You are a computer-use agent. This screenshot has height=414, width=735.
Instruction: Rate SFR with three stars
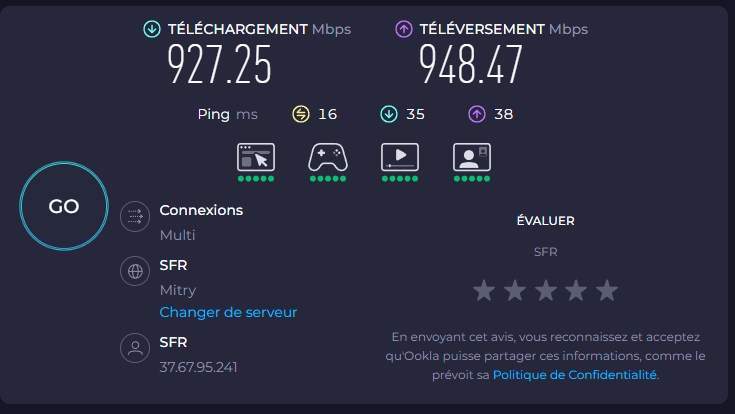(546, 290)
